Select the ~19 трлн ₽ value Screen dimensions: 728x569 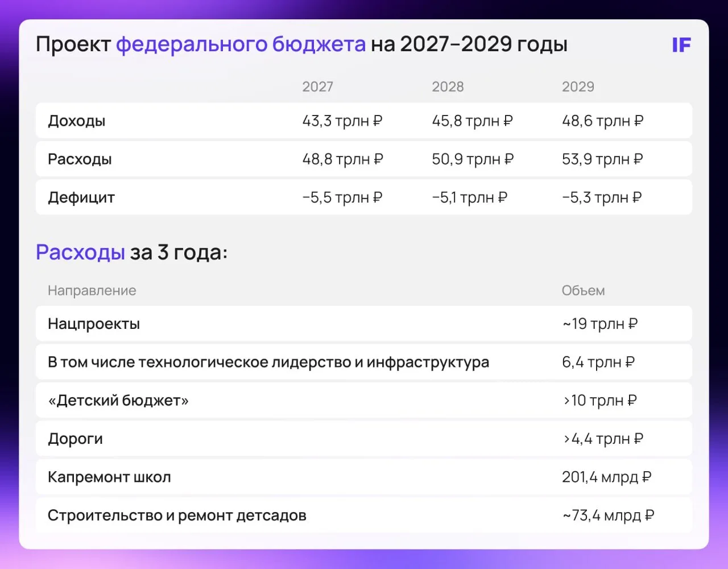(x=600, y=324)
